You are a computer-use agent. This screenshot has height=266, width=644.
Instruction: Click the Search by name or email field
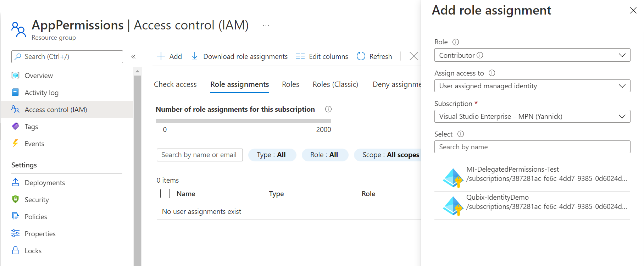point(200,155)
